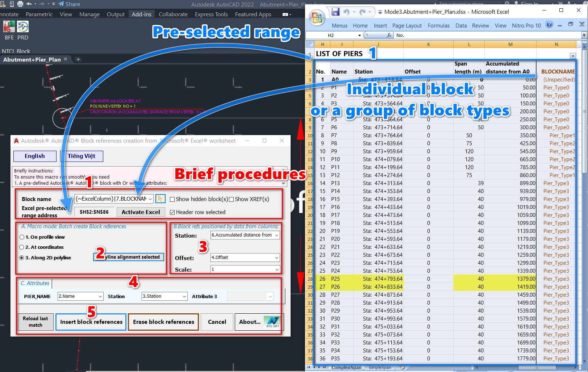588x372 pixels.
Task: Open a new drawing tab with plus
Action: pyautogui.click(x=78, y=59)
